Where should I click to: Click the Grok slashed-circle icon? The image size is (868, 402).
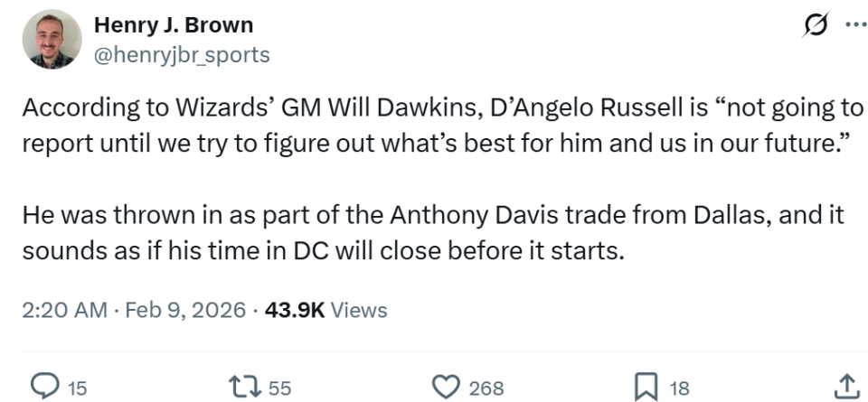pyautogui.click(x=816, y=24)
